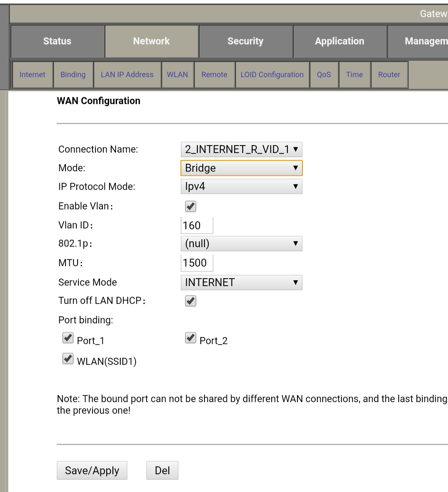Uncheck Port_2 binding checkbox

tap(190, 338)
